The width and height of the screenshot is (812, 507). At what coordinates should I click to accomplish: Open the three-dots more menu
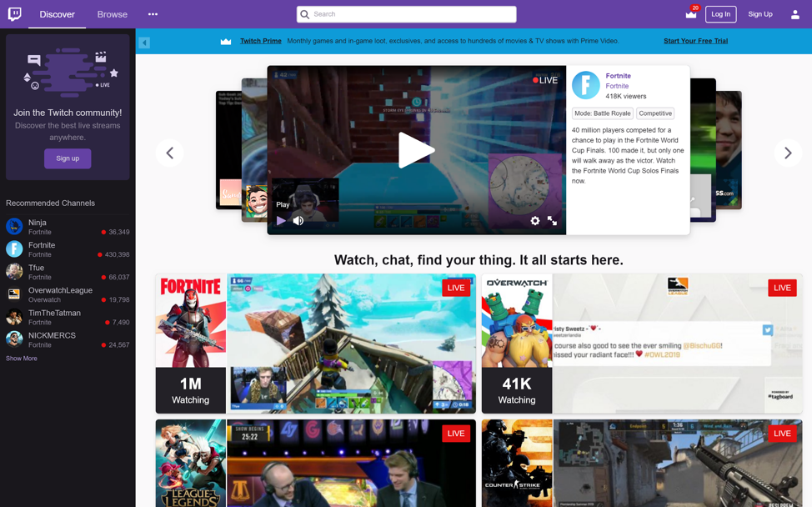(x=153, y=14)
